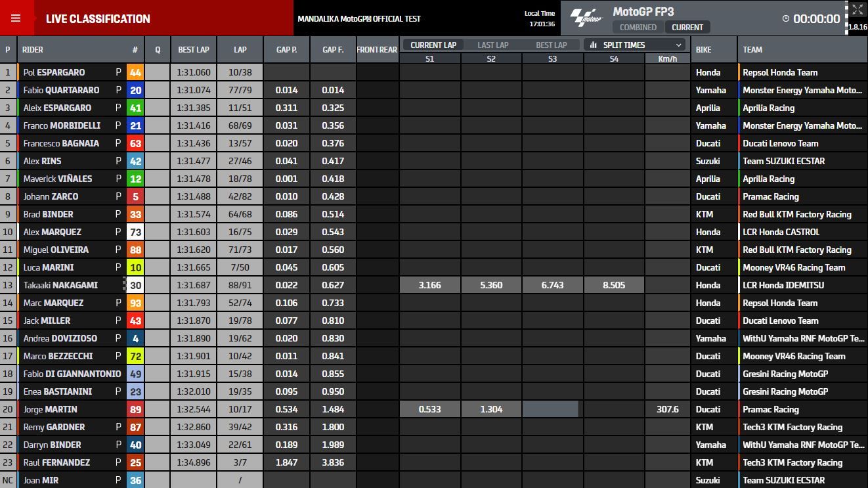Toggle split view to Last Lap
The height and width of the screenshot is (488, 868).
[492, 45]
